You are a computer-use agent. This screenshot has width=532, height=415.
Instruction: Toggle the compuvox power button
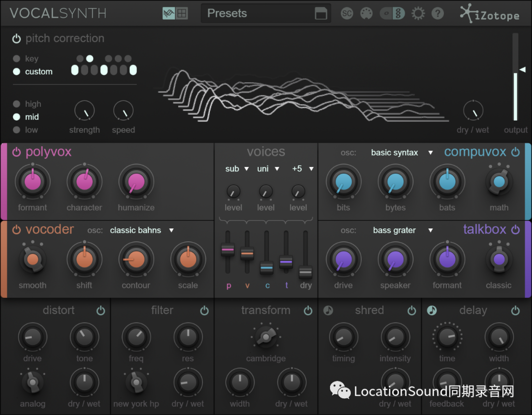tap(515, 152)
